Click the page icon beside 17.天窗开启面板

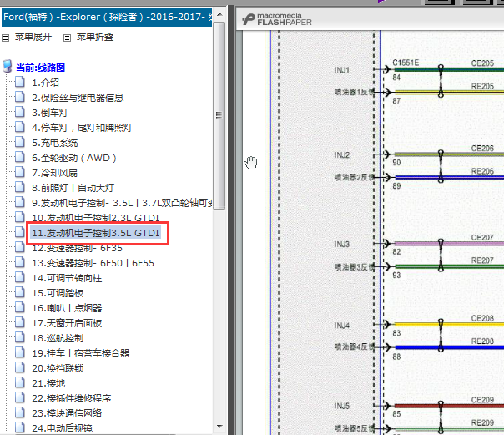click(19, 322)
